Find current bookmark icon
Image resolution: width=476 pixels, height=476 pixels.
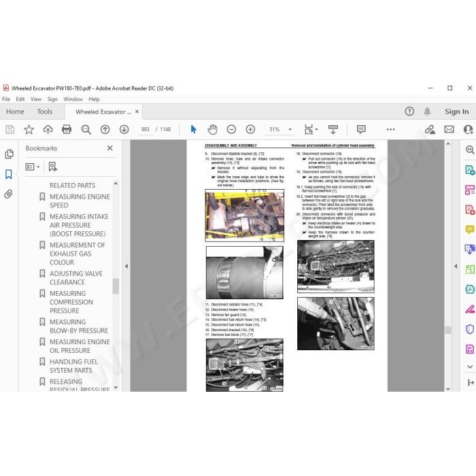[53, 167]
